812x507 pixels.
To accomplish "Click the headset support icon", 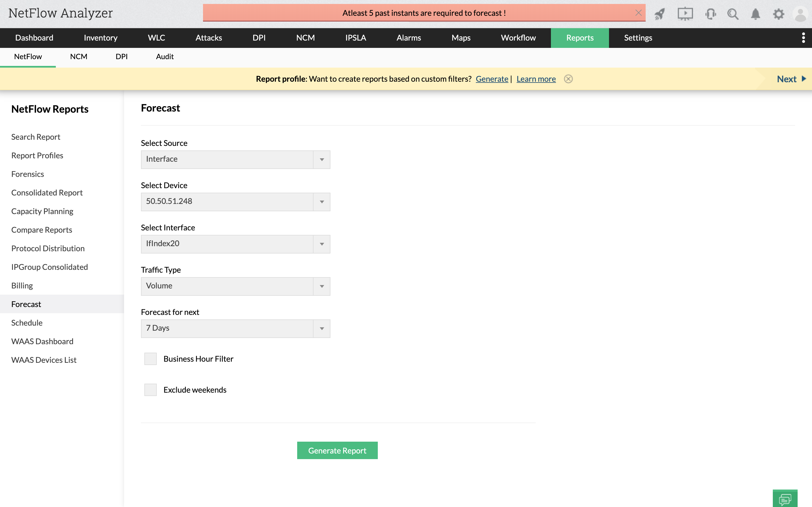I will tap(710, 14).
